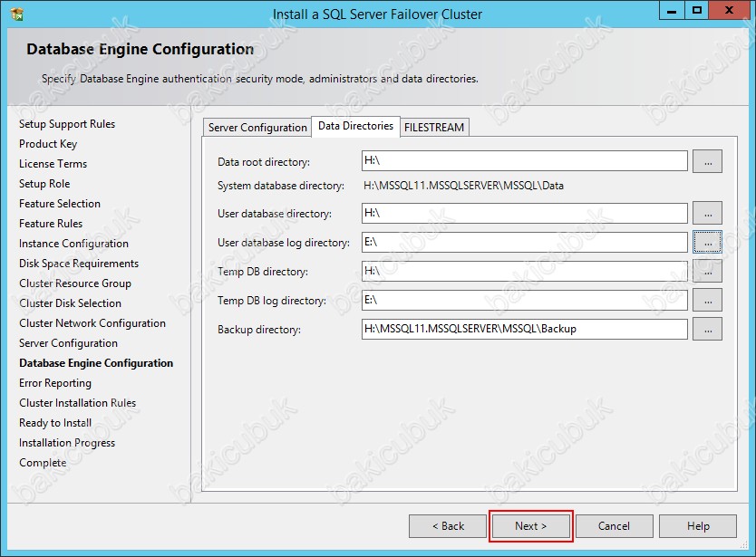The width and height of the screenshot is (756, 557).
Task: Browse for Temp DB directory
Action: 707,271
